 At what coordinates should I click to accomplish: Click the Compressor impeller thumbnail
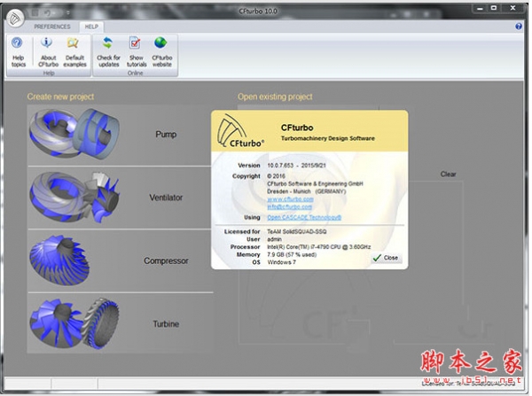(59, 260)
